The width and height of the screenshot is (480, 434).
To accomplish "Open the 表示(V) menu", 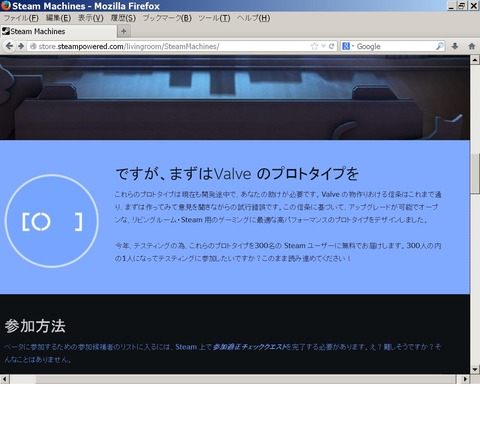I will (91, 18).
